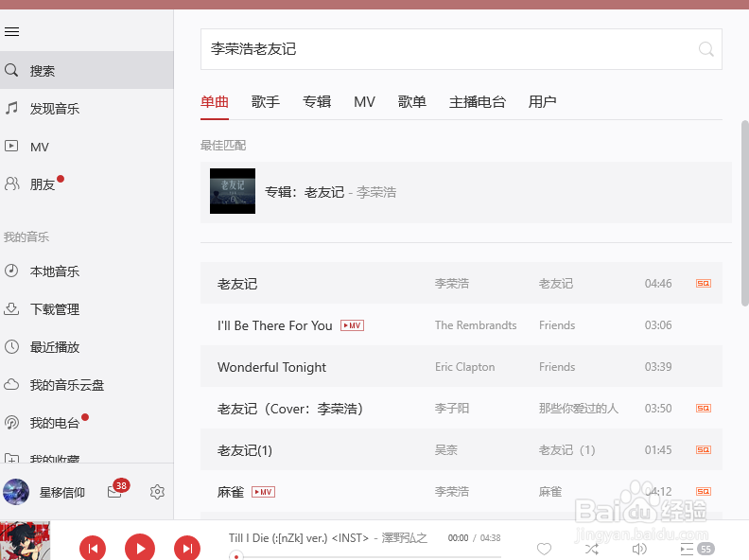749x560 pixels.
Task: Open the settings gear icon
Action: [157, 492]
